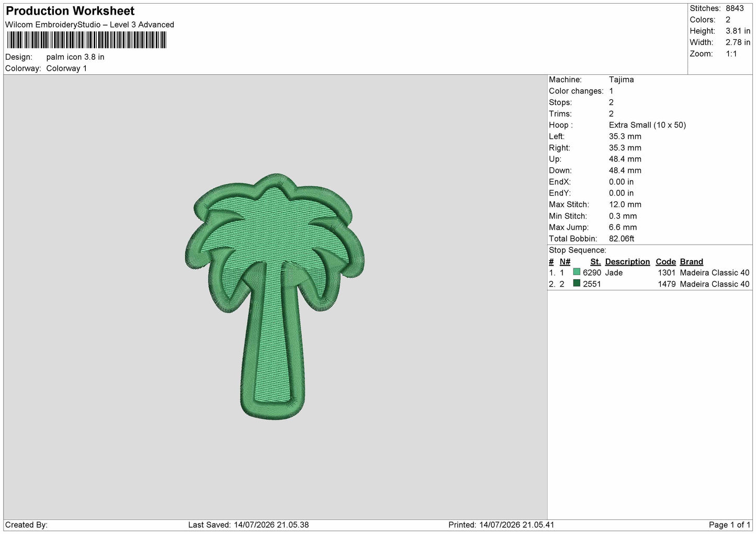Click the 'Description' column header
Screen dimensions: 756x534
click(627, 262)
